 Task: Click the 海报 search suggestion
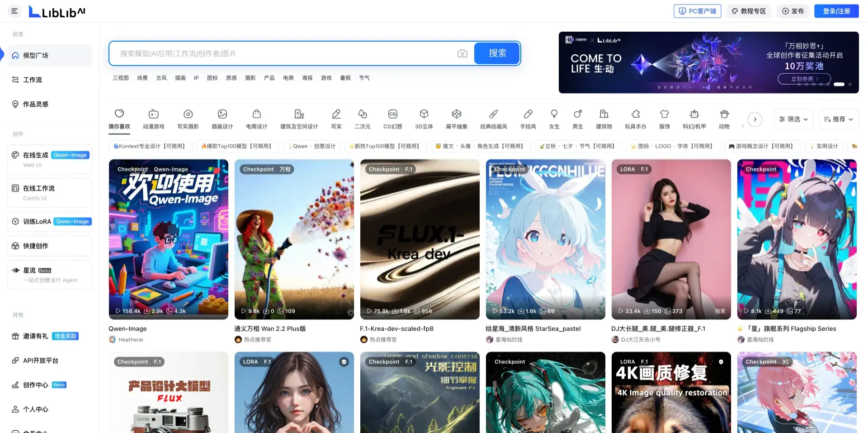(307, 78)
